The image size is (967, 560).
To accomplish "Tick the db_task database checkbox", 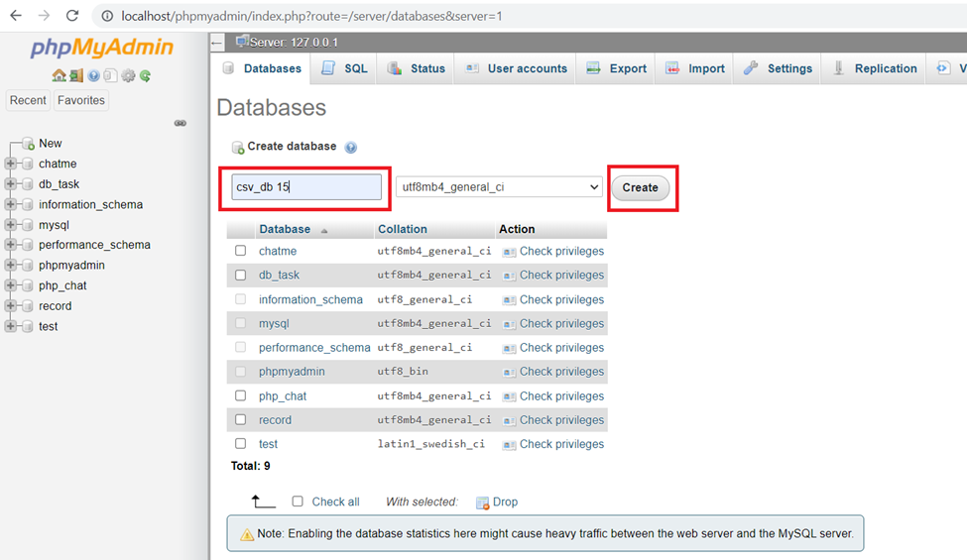I will point(241,275).
